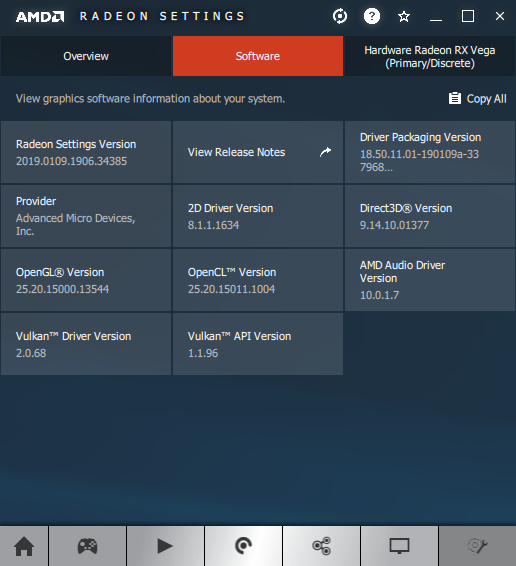Open View Release Notes
The height and width of the screenshot is (566, 516).
pos(258,152)
